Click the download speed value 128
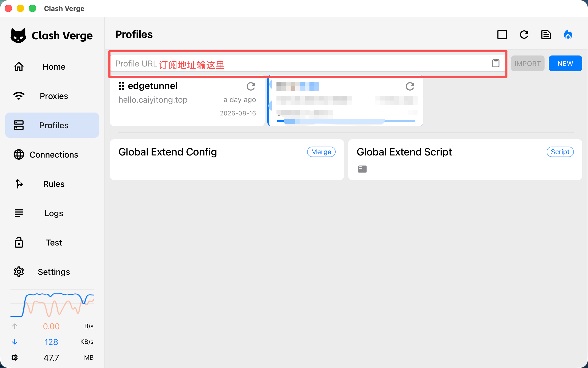588x368 pixels. (x=51, y=342)
